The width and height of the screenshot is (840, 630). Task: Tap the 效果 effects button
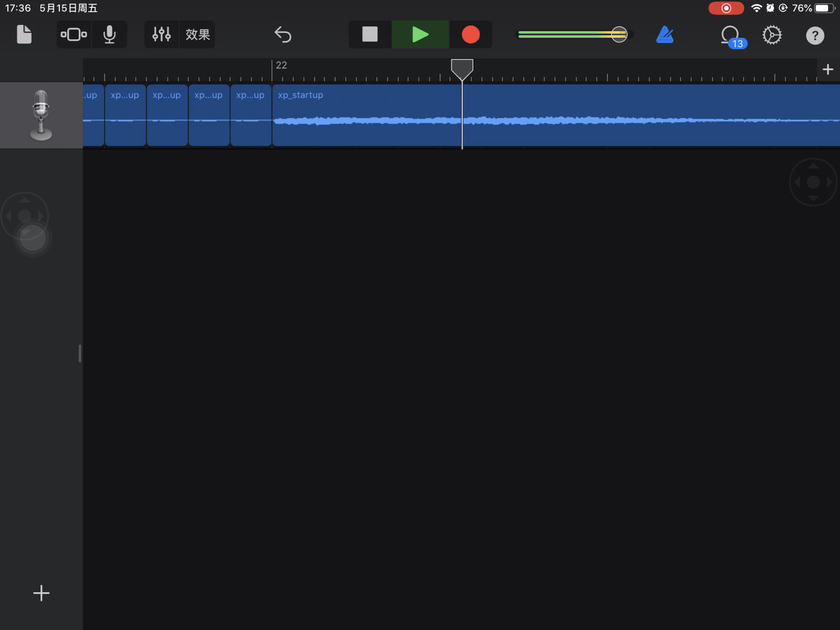(x=197, y=34)
